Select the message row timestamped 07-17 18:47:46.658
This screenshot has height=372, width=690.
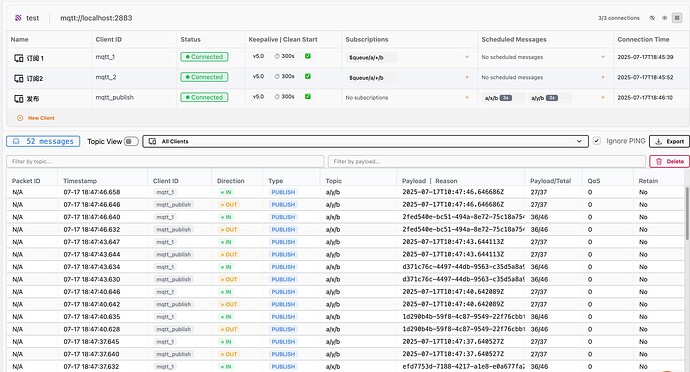[345, 192]
